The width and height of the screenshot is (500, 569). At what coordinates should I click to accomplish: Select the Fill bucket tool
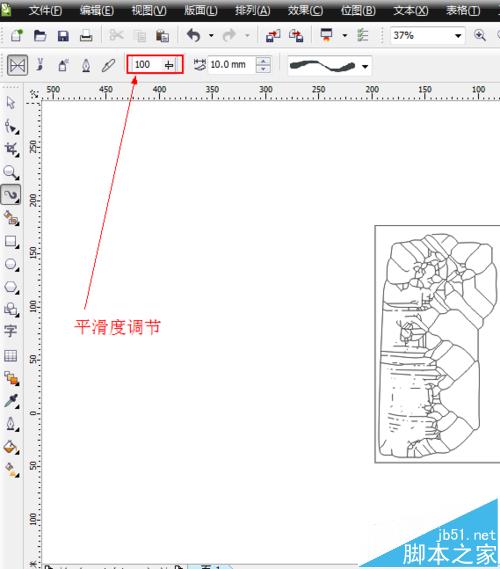point(11,447)
